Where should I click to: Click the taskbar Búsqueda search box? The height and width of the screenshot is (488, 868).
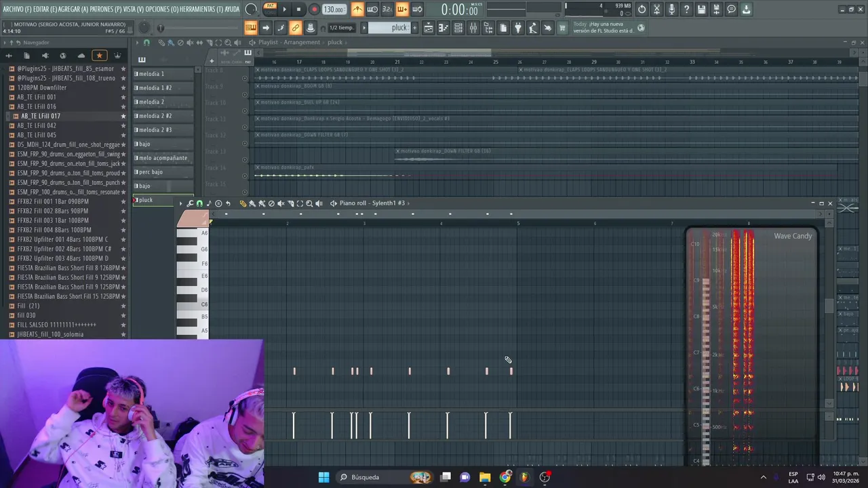[385, 477]
